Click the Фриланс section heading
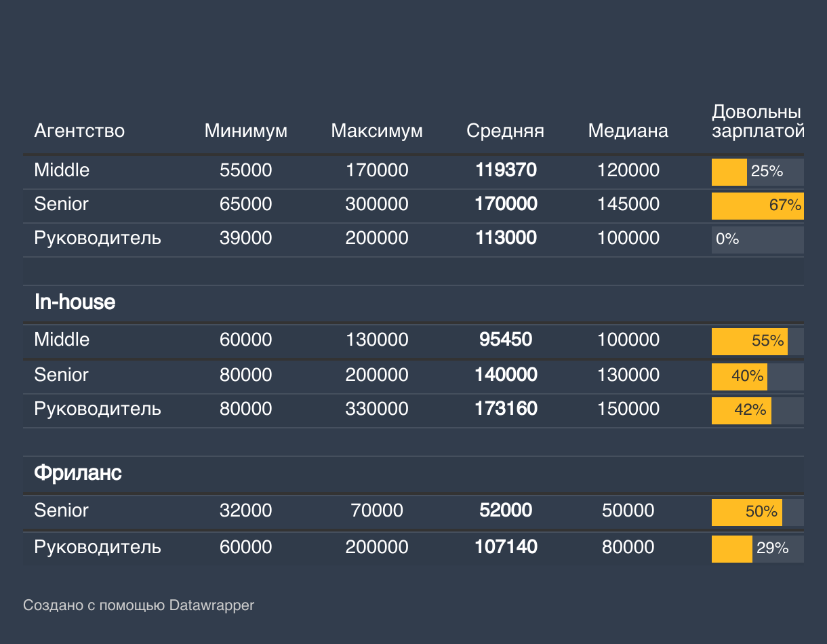 (x=78, y=473)
